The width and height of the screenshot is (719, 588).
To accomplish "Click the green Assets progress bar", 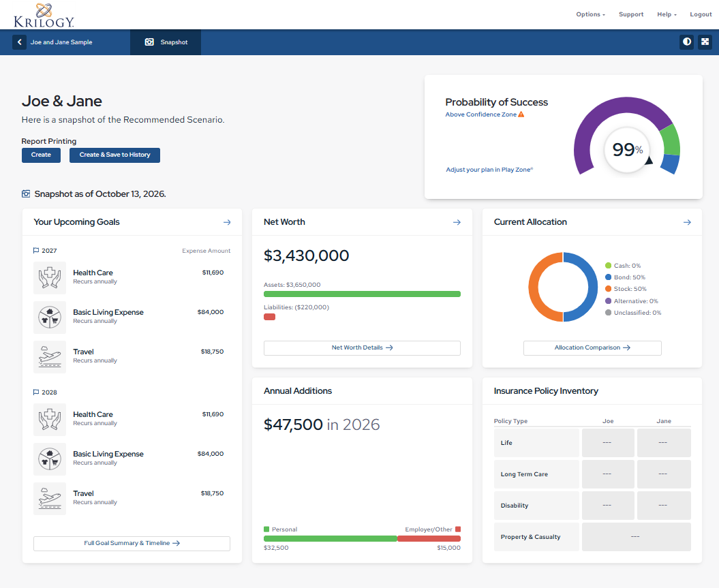I will (x=362, y=294).
